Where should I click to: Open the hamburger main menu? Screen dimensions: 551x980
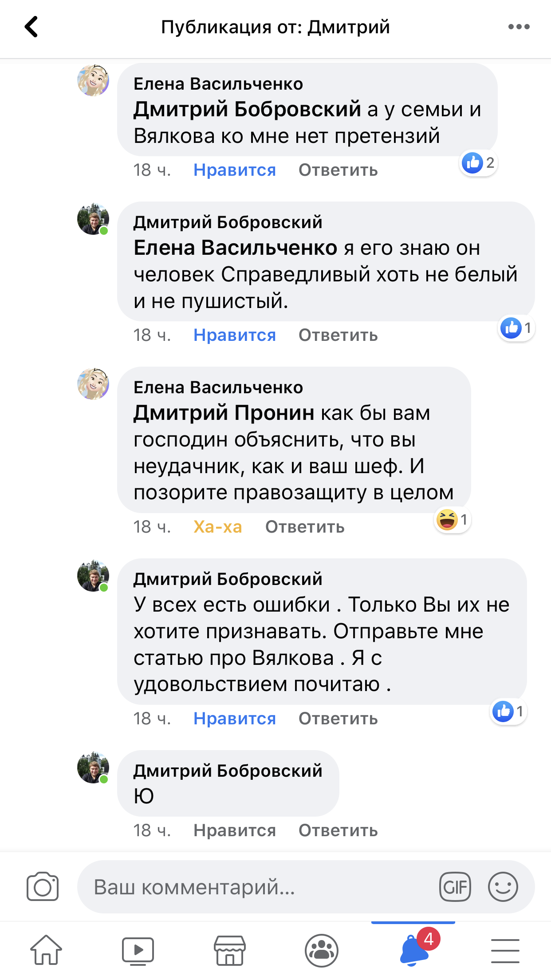505,950
